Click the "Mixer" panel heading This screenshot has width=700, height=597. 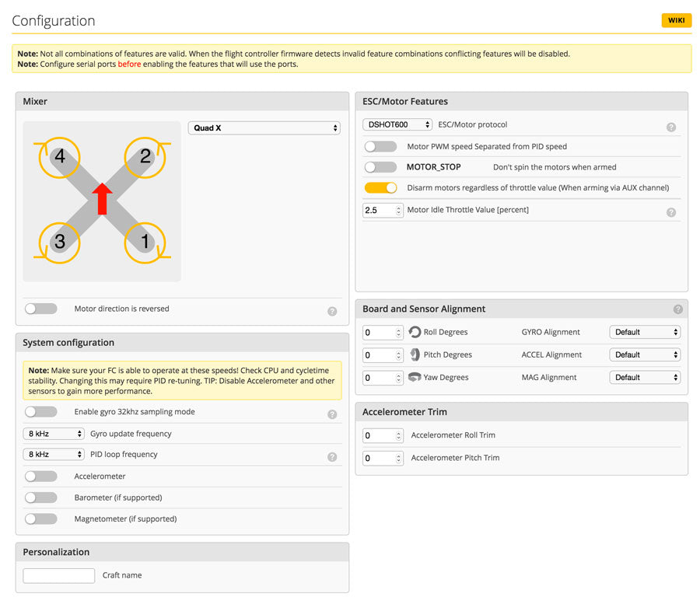35,101
